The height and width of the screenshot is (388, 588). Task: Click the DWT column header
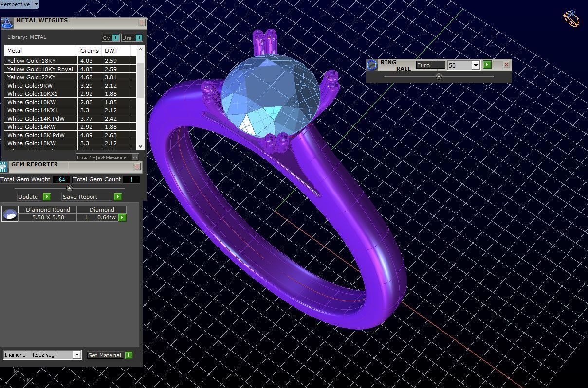tap(116, 51)
